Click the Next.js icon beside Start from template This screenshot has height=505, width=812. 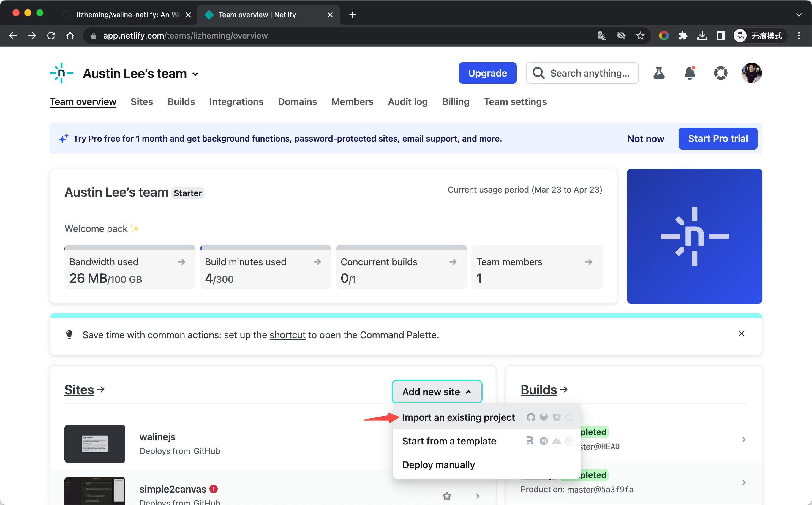(543, 441)
